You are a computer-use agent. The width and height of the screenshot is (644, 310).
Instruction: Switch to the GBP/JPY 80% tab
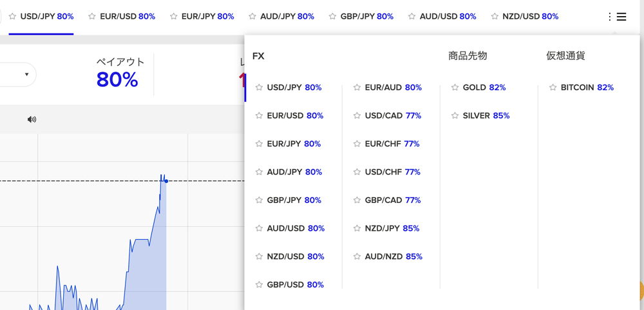367,17
